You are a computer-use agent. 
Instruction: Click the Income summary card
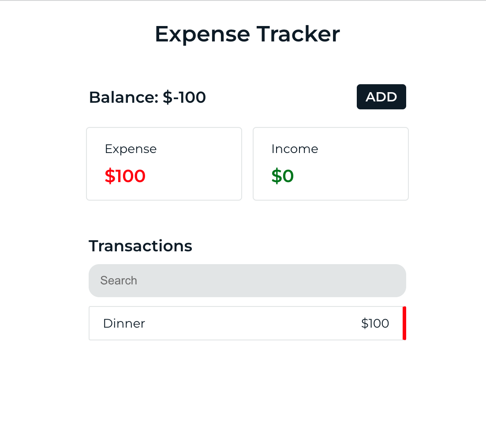pyautogui.click(x=330, y=164)
